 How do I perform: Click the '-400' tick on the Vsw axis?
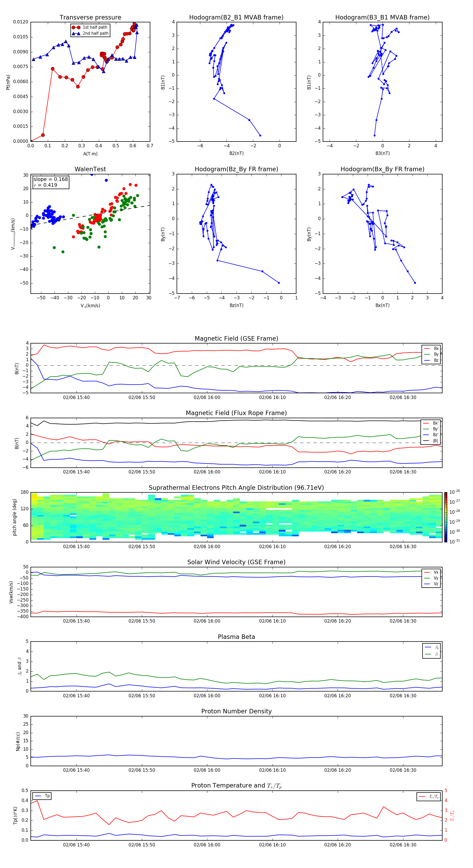point(23,617)
